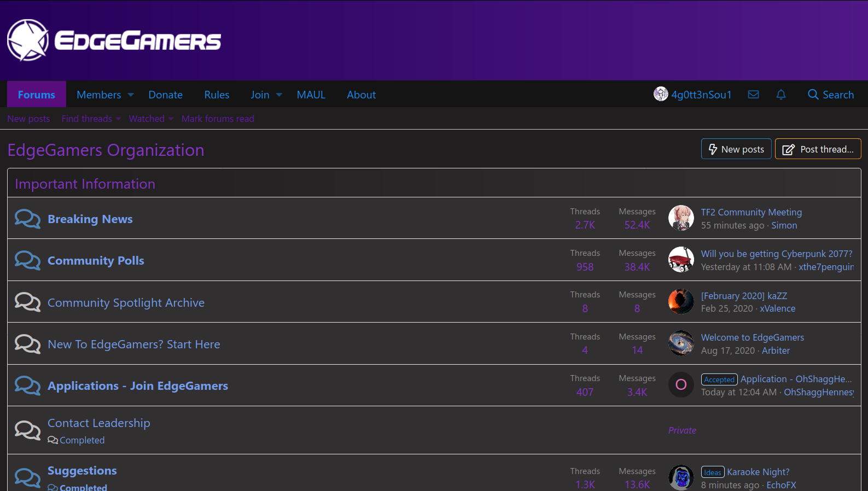Open the Members nav item
The height and width of the screenshot is (491, 868).
coord(99,95)
